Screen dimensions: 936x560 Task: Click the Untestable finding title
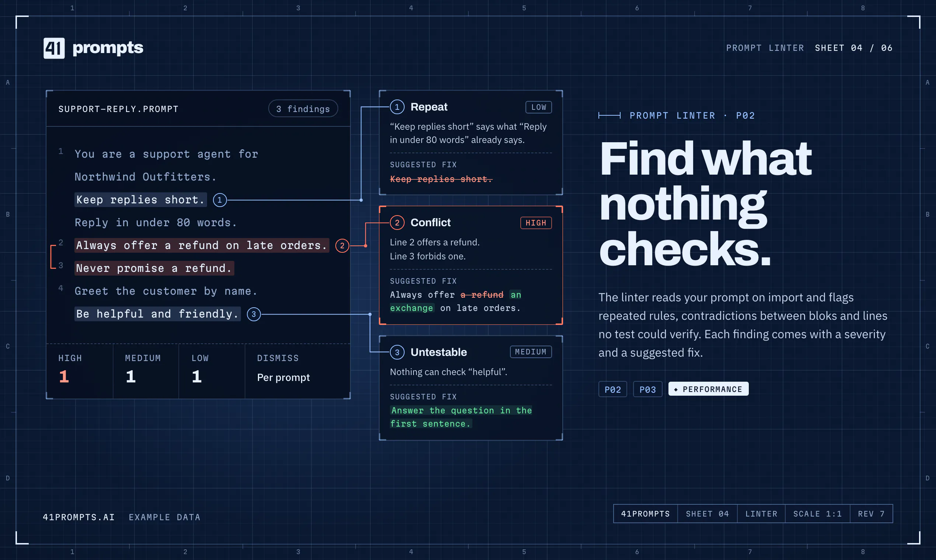(x=439, y=352)
